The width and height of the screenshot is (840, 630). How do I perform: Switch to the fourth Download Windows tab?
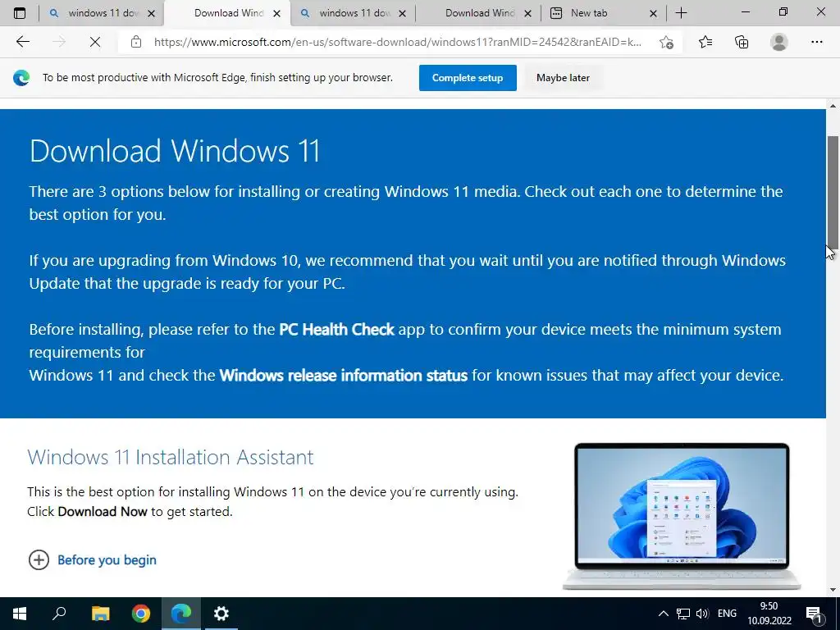tap(478, 13)
